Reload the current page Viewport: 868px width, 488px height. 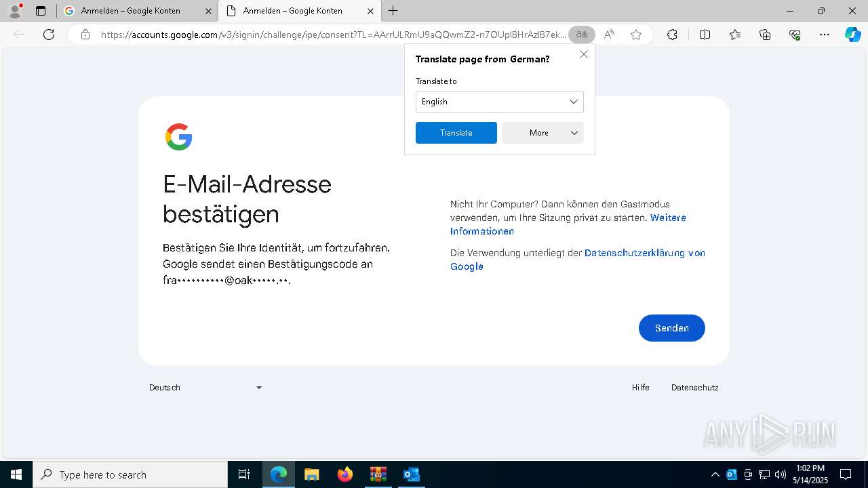click(49, 35)
